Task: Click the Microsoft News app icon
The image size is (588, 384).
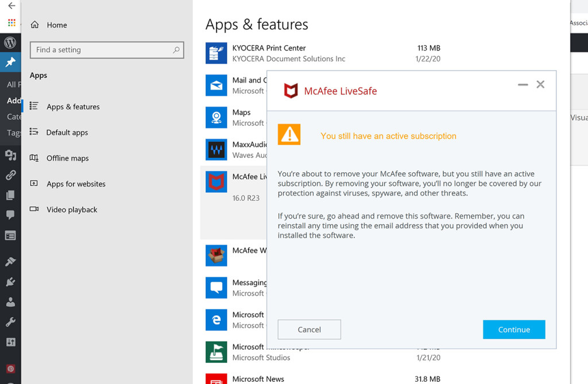Action: (216, 379)
